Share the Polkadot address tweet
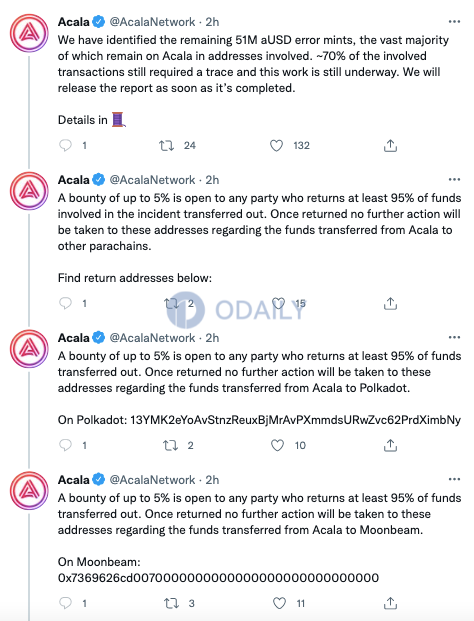Viewport: 474px width, 621px height. pyautogui.click(x=390, y=446)
